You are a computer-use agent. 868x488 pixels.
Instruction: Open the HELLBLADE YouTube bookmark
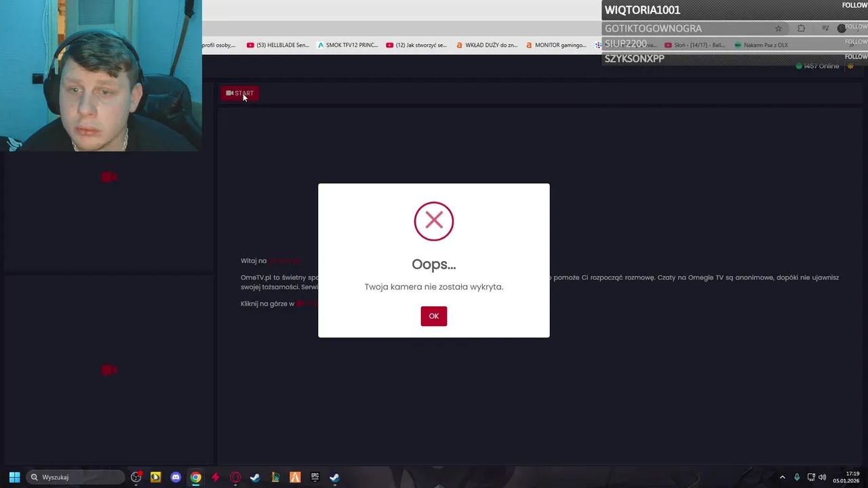click(x=277, y=45)
